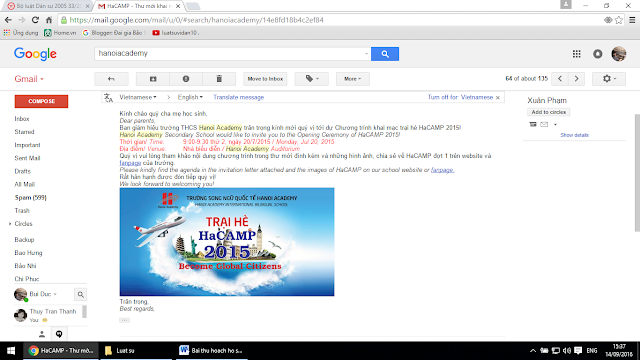This screenshot has height=360, width=640.
Task: Show the older conversation arrow
Action: [576, 79]
